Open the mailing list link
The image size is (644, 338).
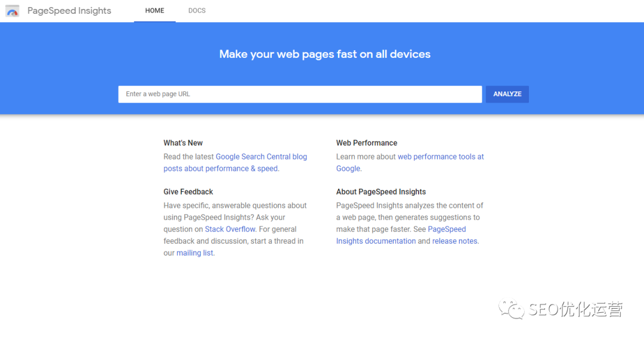click(x=194, y=253)
